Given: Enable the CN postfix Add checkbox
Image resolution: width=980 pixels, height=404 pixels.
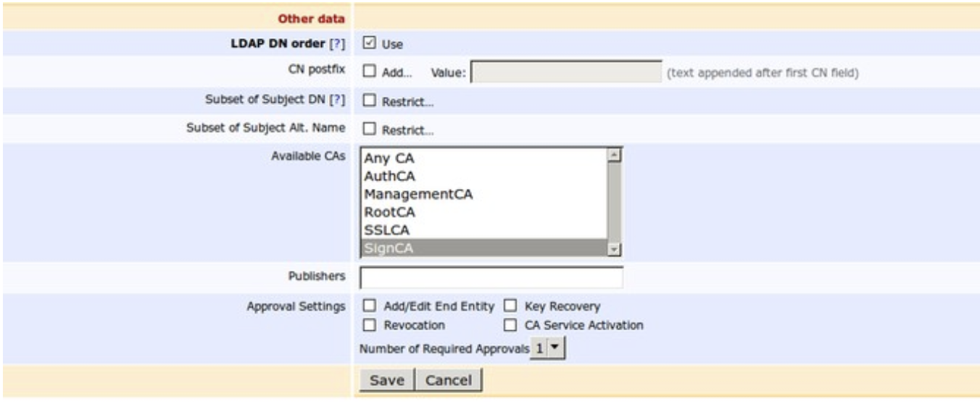Looking at the screenshot, I should point(368,72).
